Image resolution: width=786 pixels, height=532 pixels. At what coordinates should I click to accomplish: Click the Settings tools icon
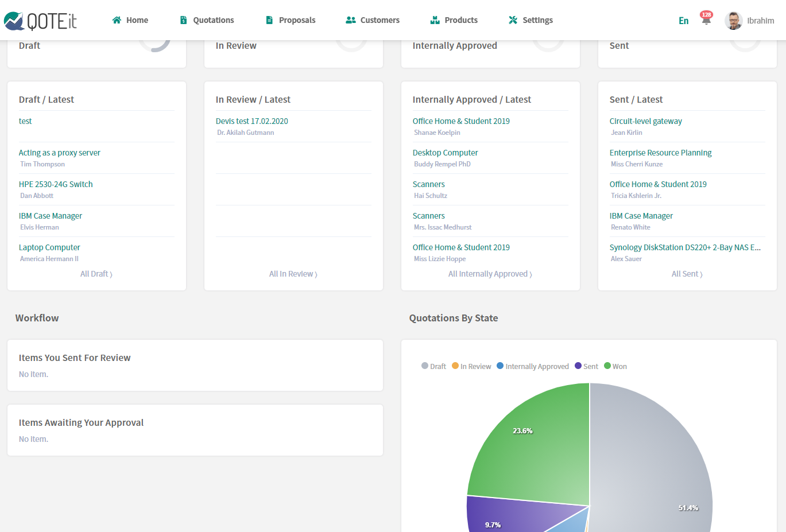click(x=513, y=20)
